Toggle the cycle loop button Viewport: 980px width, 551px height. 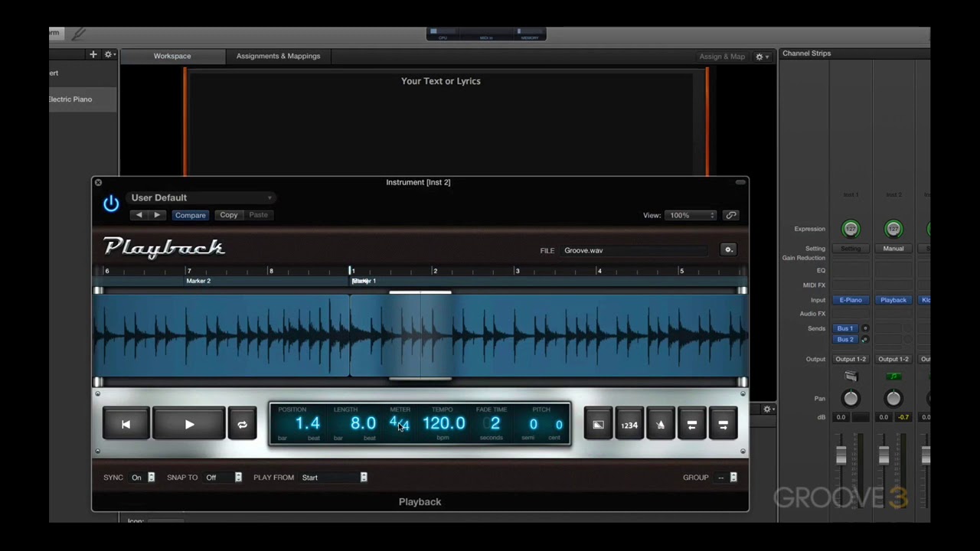242,425
